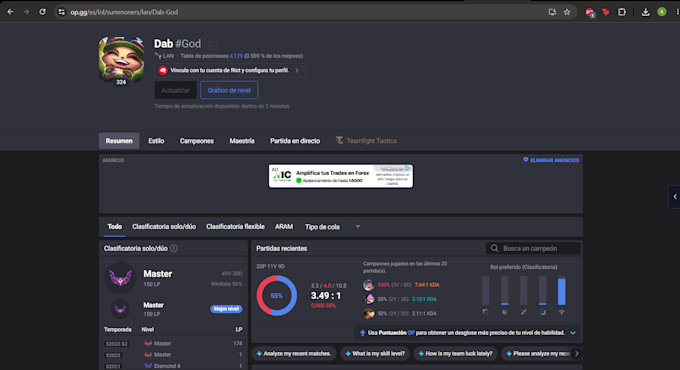Open the Adblock extension icon

point(589,13)
